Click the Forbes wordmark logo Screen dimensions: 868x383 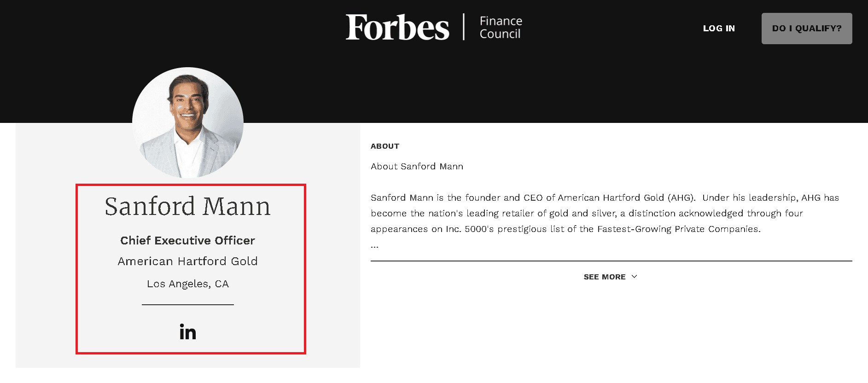(398, 28)
